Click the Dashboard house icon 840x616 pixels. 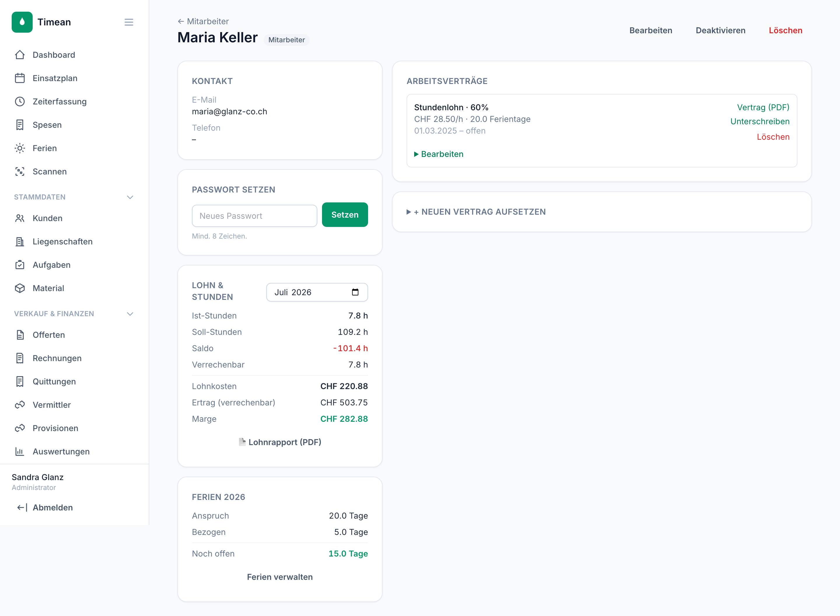(20, 55)
